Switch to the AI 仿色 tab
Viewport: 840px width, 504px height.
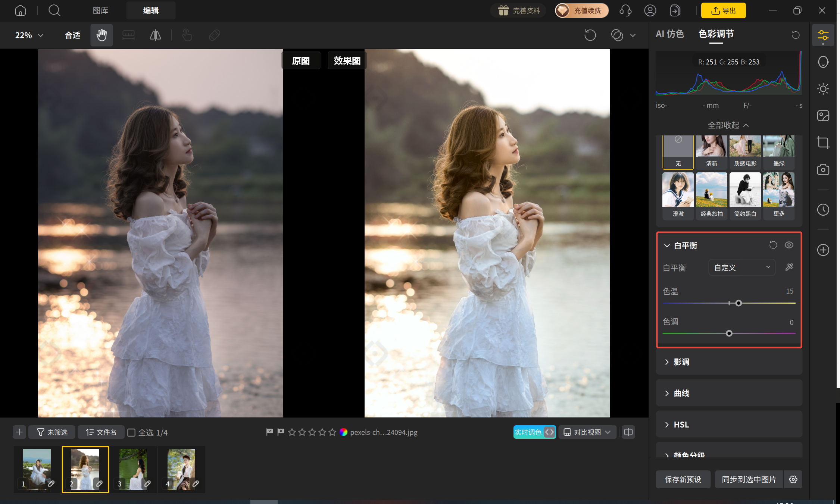tap(670, 34)
